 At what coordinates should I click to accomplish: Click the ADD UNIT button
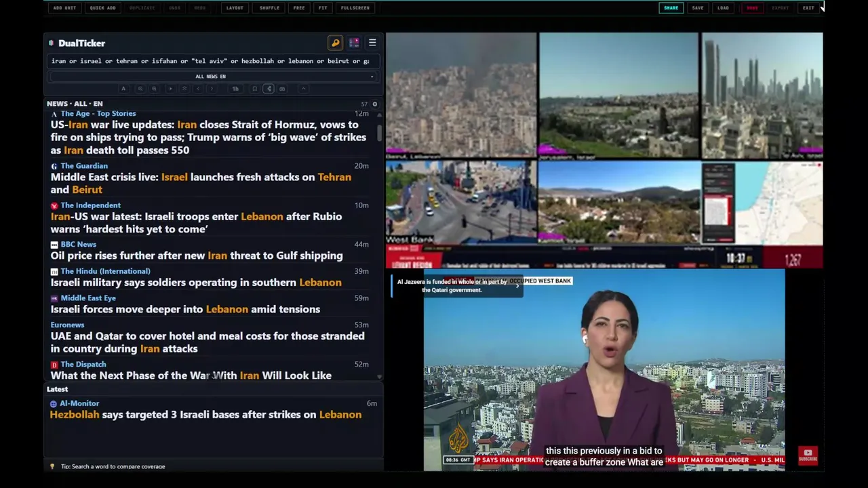click(x=64, y=8)
